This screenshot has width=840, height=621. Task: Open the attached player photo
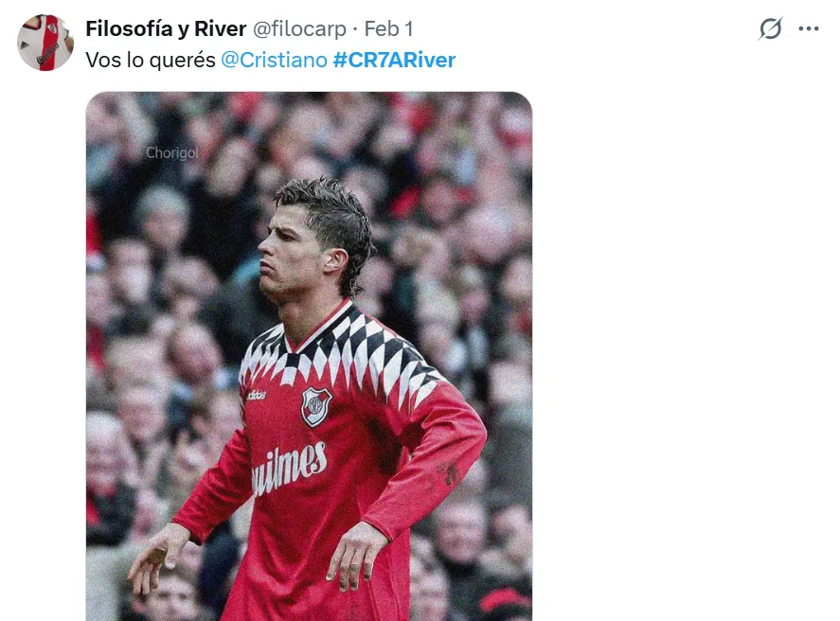coord(309,357)
